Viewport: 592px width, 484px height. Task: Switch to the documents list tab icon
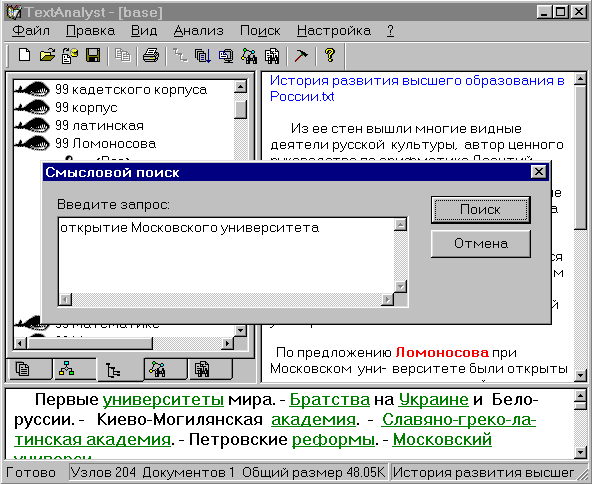(x=23, y=369)
